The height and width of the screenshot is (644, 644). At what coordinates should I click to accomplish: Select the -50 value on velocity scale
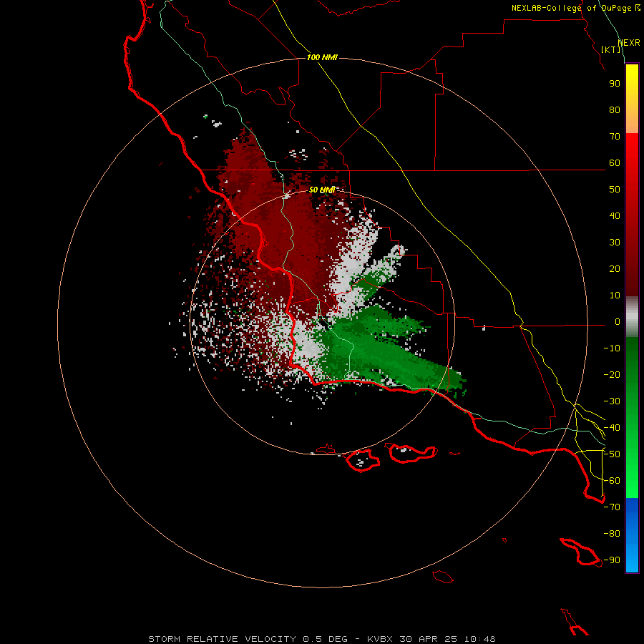pyautogui.click(x=612, y=454)
